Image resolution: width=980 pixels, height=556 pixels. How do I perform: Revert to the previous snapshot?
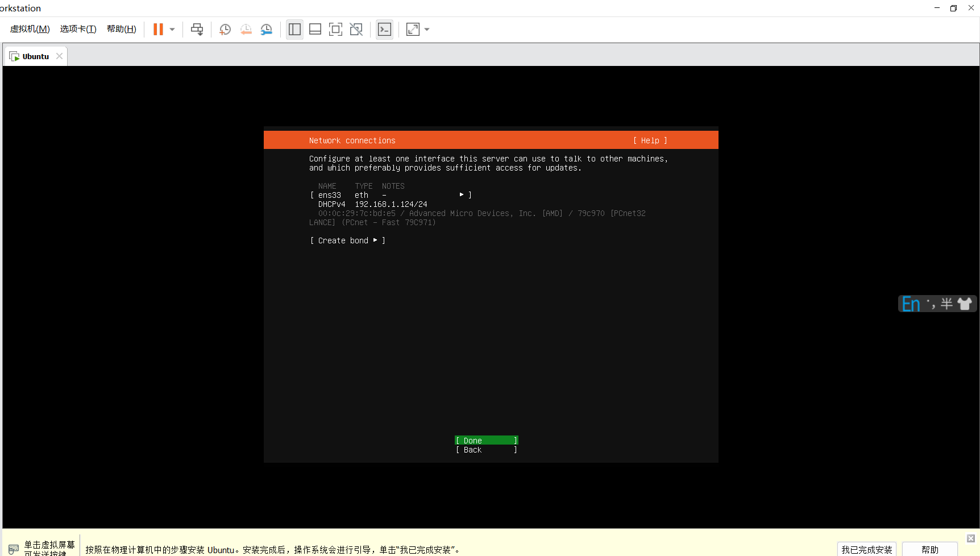coord(246,30)
